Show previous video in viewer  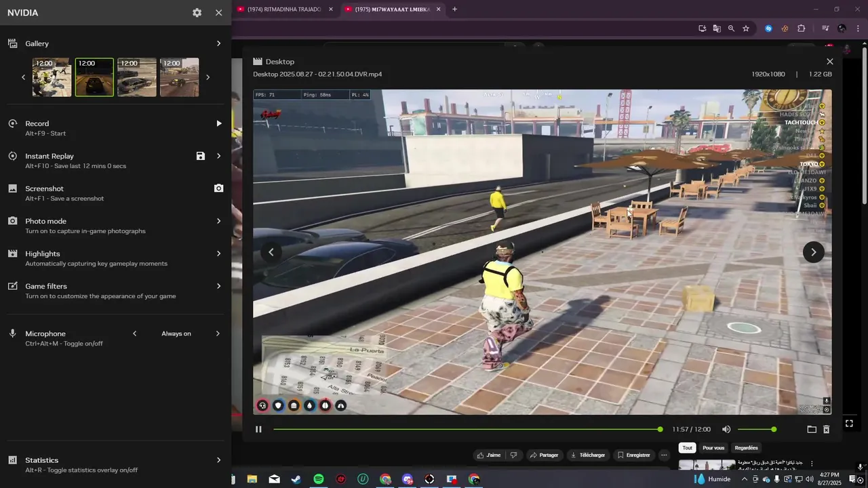pyautogui.click(x=271, y=252)
